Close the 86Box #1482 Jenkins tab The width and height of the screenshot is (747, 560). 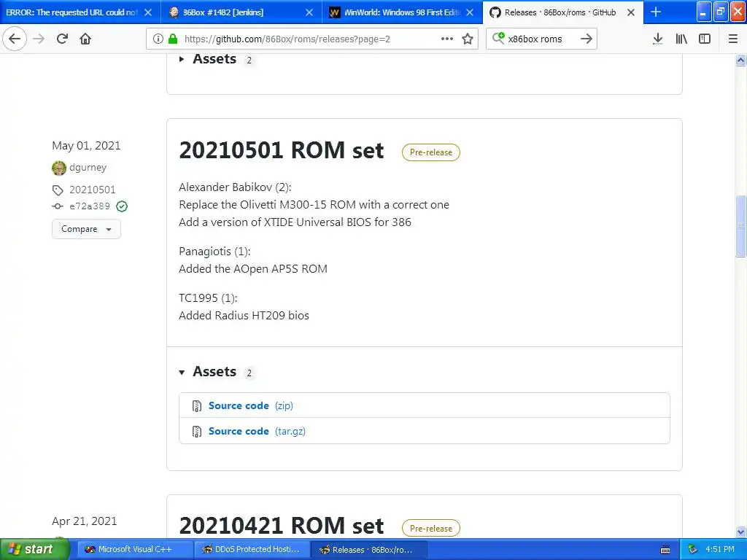point(309,12)
